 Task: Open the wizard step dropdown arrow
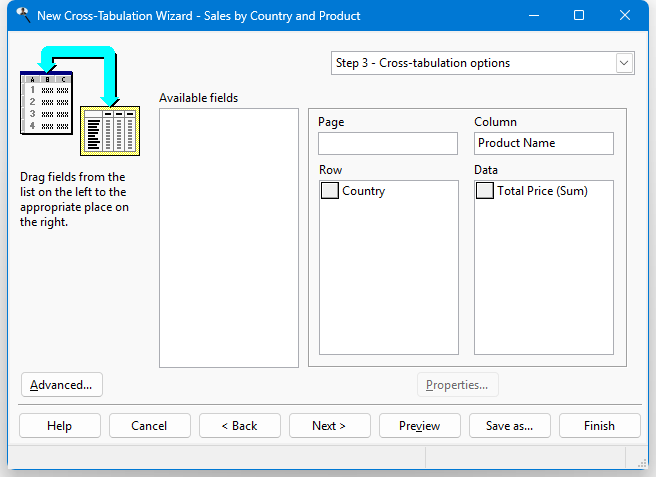625,63
